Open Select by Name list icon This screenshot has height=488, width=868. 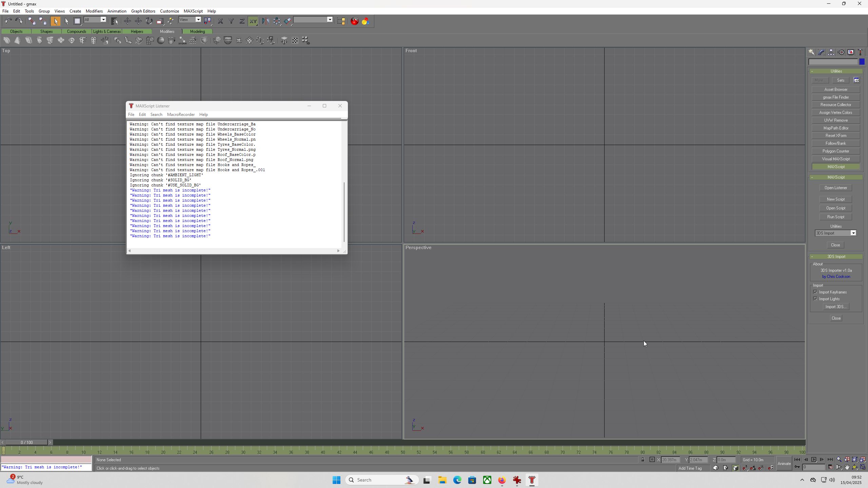coord(114,21)
